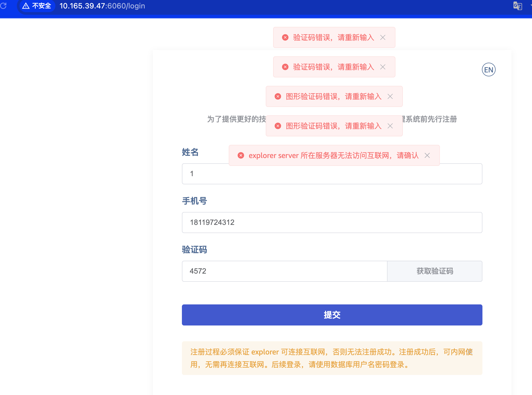
Task: Click error icon on explorer server alert
Action: pos(241,156)
